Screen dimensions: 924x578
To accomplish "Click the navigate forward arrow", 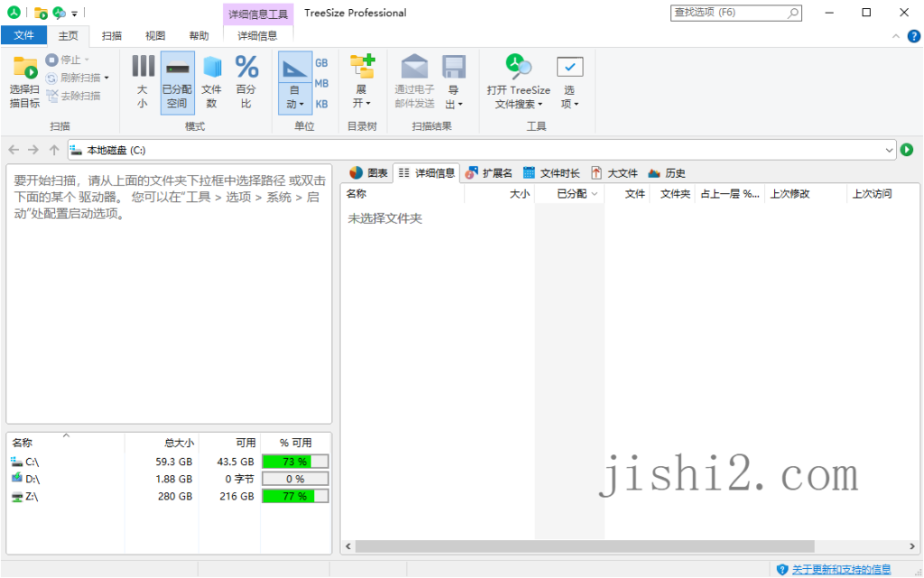I will [33, 150].
